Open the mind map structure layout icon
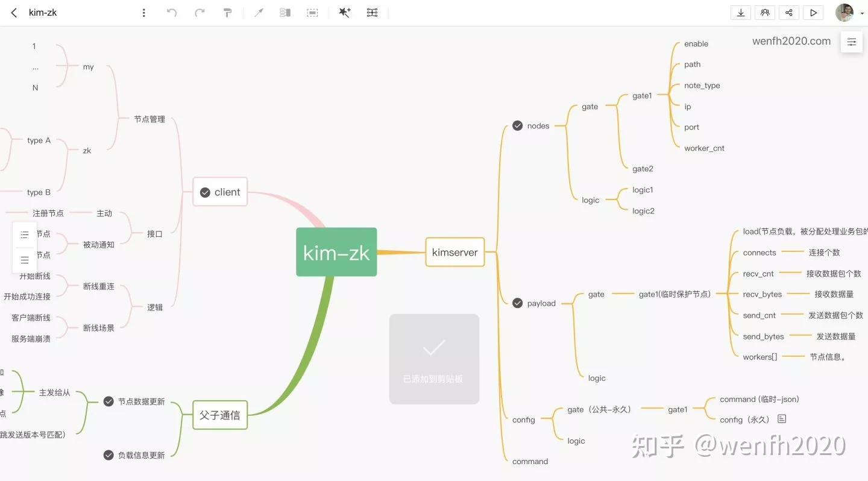 click(373, 13)
